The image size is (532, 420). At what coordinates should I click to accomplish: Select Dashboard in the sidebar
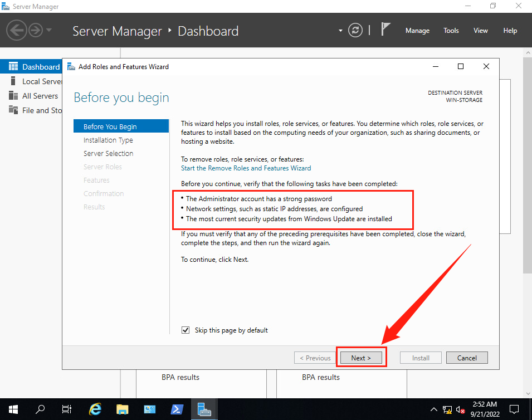tap(31, 67)
